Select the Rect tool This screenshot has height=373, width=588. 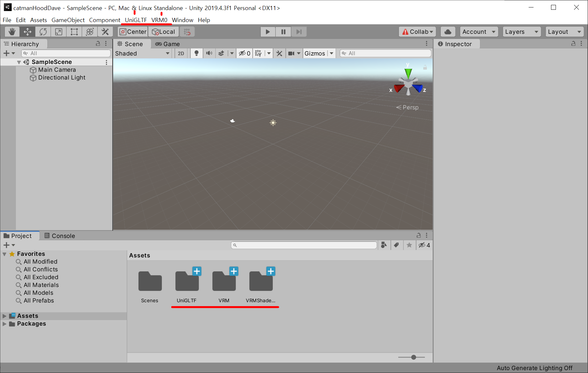click(74, 32)
